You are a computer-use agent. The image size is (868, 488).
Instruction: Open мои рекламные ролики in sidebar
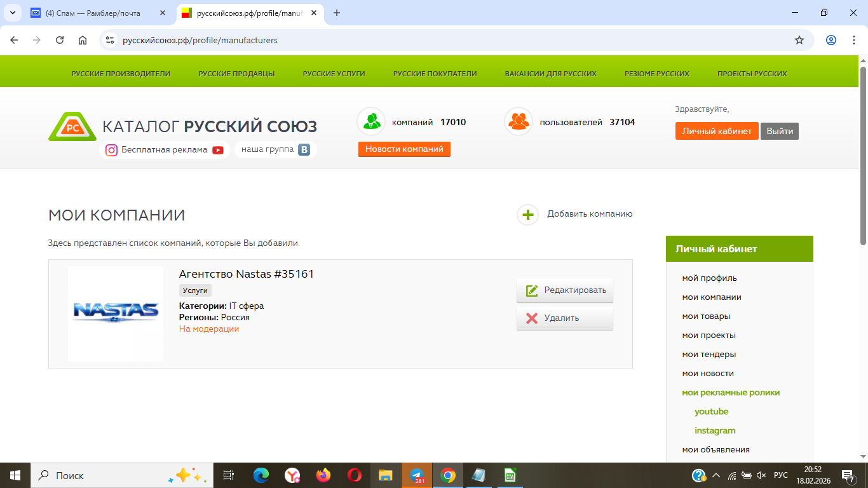731,393
